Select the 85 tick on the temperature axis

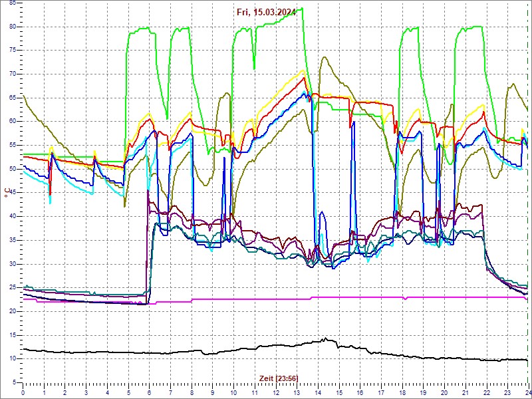coord(13,3)
